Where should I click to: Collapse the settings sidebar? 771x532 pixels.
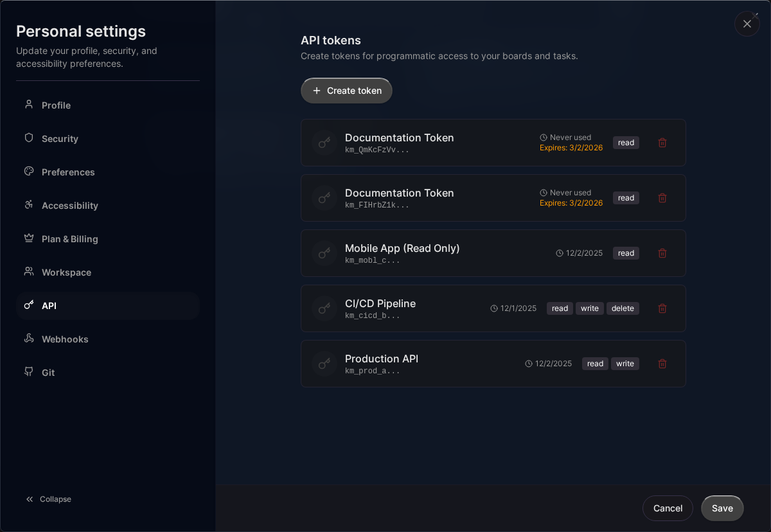pos(48,499)
